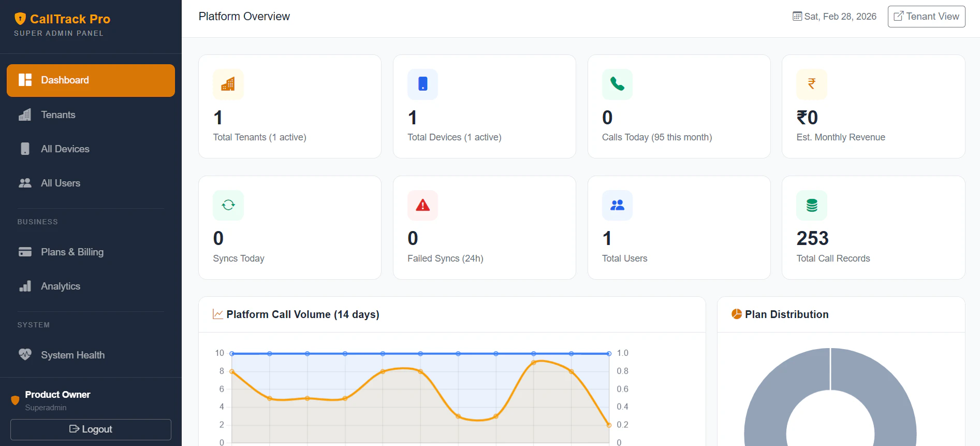This screenshot has height=446, width=980.
Task: Click the Plan Distribution pie icon
Action: (737, 314)
